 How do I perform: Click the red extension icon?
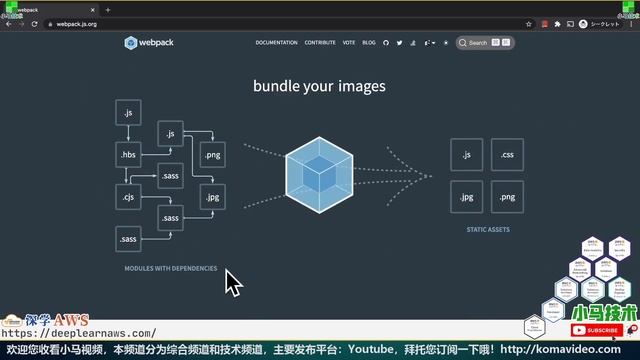point(544,24)
